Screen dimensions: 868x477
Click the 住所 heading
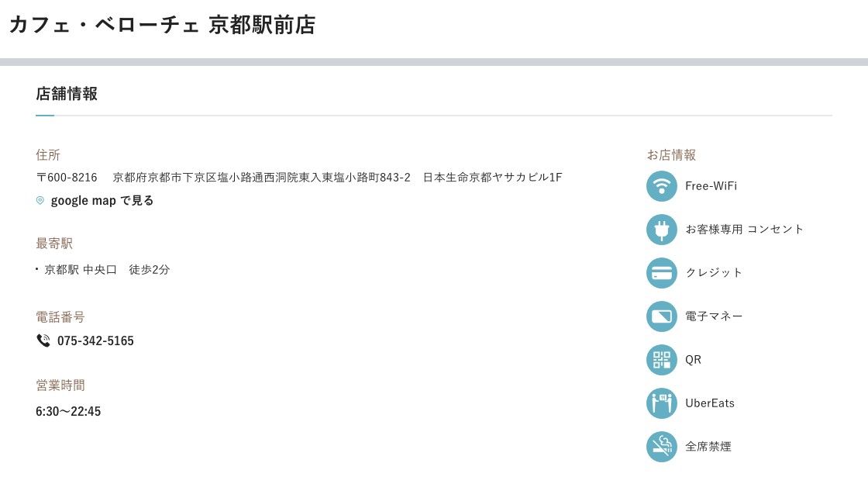[48, 154]
